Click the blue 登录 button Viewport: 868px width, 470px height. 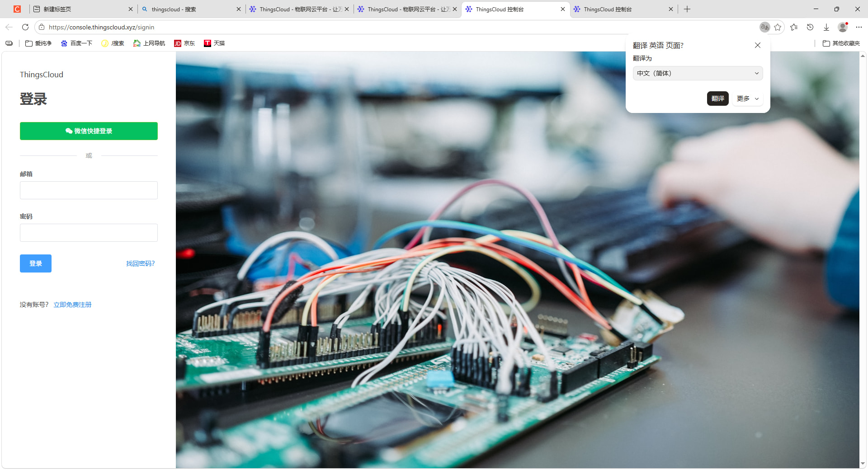click(36, 263)
